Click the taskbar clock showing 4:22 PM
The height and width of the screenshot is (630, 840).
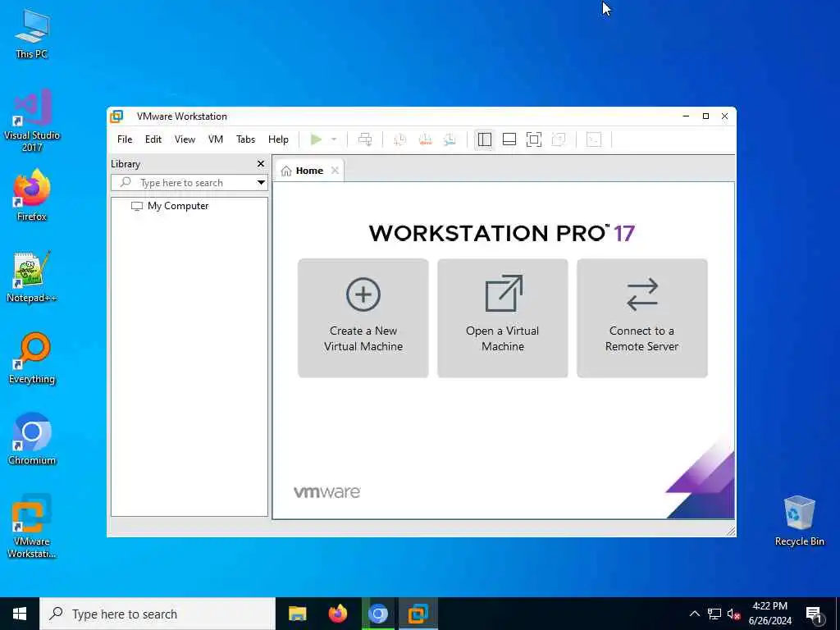(x=769, y=614)
